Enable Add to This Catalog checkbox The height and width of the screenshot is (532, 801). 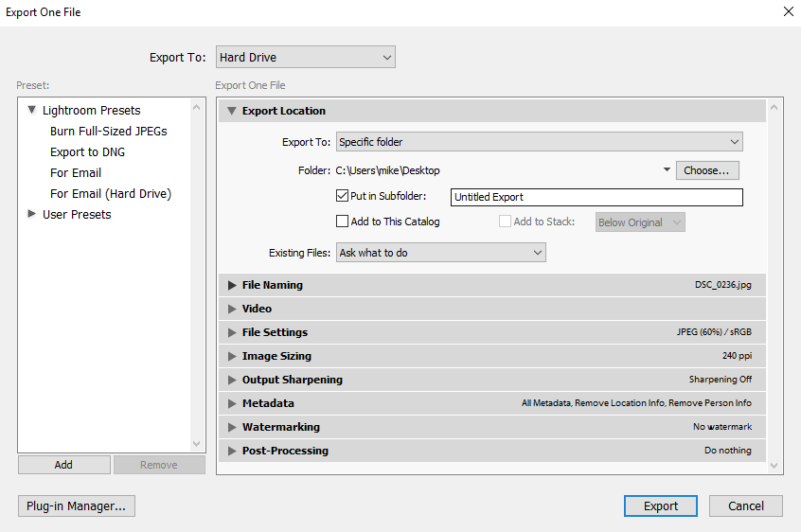(x=343, y=222)
